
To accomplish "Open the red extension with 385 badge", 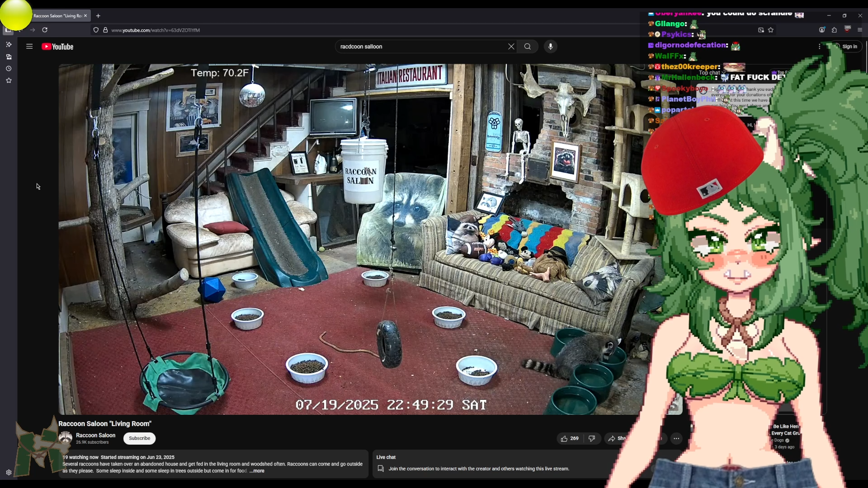I will coord(848,29).
